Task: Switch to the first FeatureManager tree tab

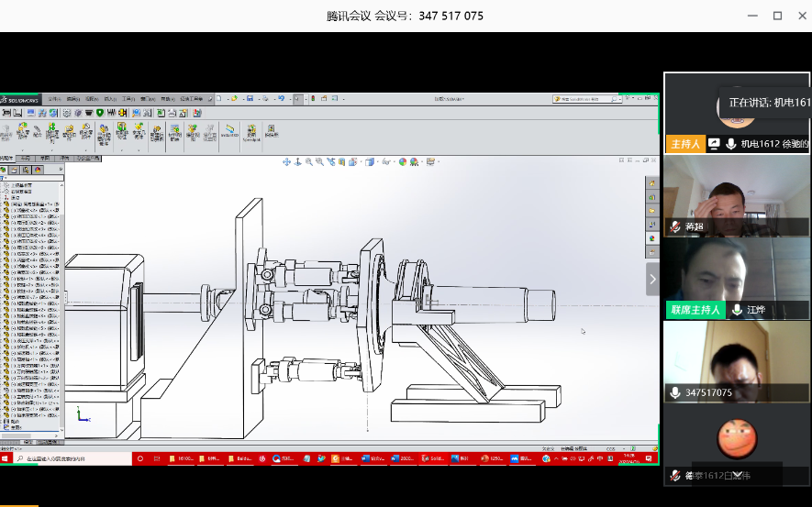Action: (x=6, y=159)
